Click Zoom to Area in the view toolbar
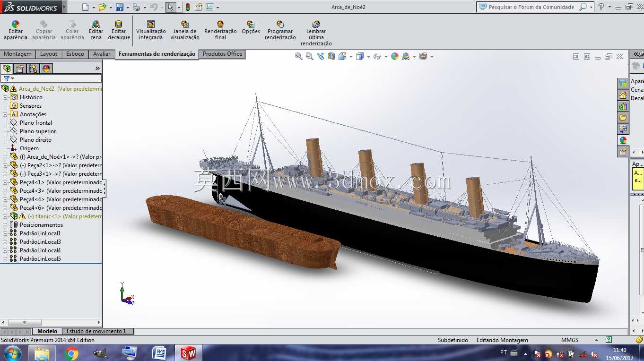Viewport: 644px width, 361px height. (310, 56)
